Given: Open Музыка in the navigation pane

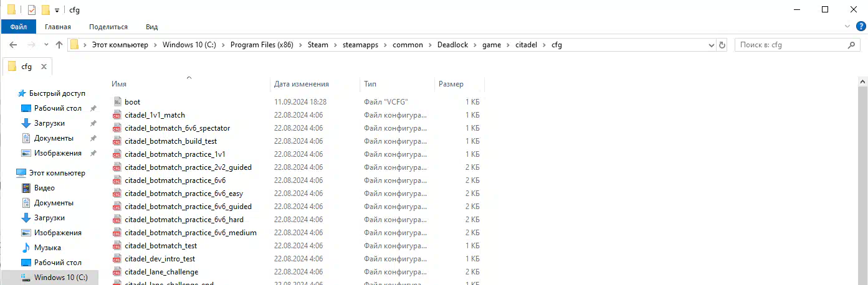Looking at the screenshot, I should click(47, 248).
